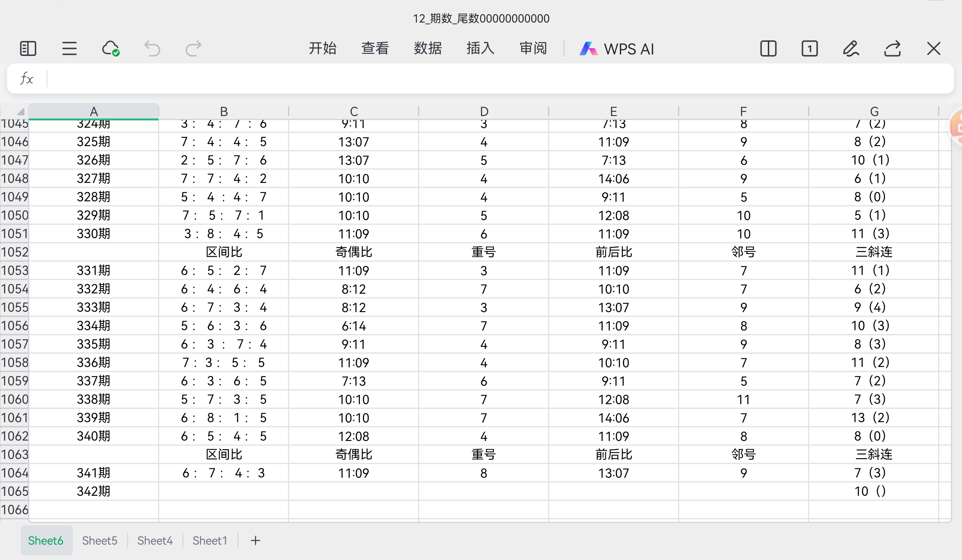Image resolution: width=962 pixels, height=560 pixels.
Task: Click the undo arrow icon
Action: (x=152, y=49)
